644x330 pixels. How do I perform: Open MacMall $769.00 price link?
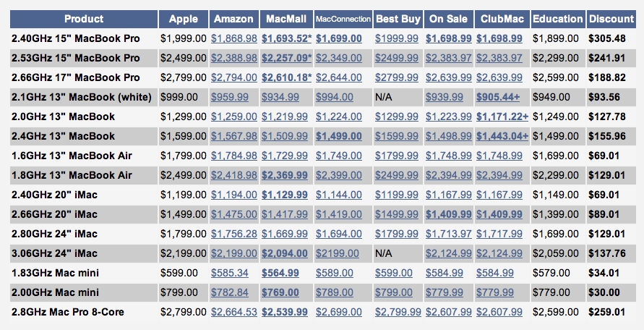click(280, 292)
